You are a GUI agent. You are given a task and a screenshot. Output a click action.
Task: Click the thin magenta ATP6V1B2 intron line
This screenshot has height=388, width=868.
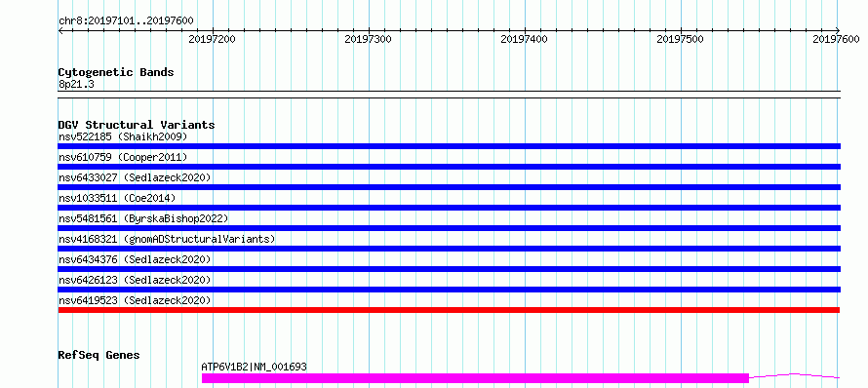[795, 375]
